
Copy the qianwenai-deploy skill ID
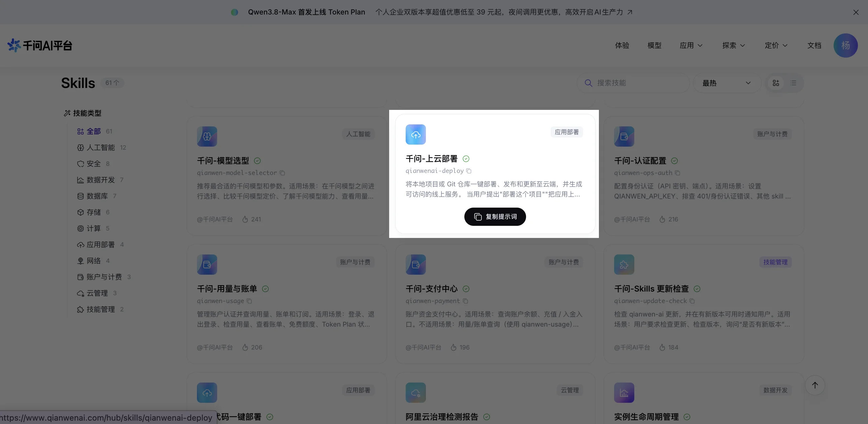point(469,171)
